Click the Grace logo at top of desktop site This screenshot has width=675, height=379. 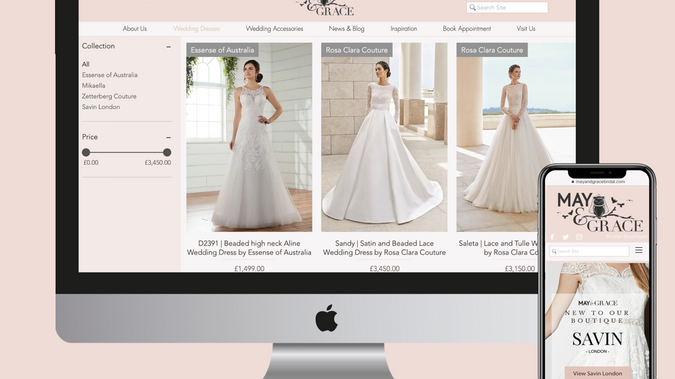click(326, 8)
